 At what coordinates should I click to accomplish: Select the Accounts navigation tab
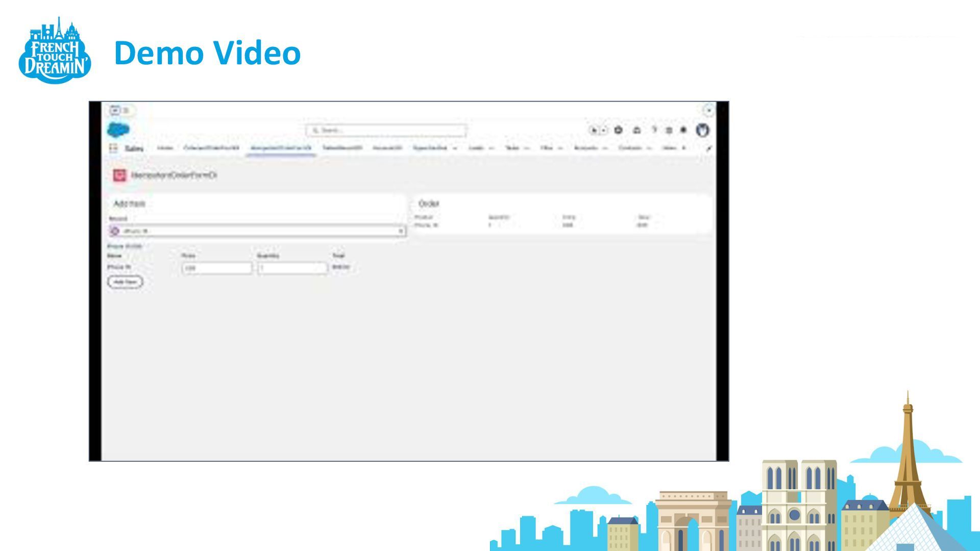coord(585,148)
